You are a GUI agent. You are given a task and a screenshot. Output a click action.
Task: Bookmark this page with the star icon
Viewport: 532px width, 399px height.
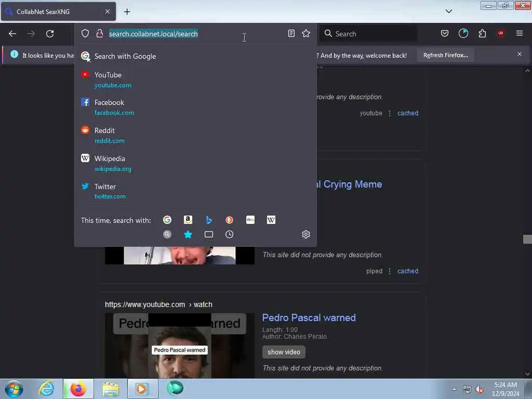305,33
